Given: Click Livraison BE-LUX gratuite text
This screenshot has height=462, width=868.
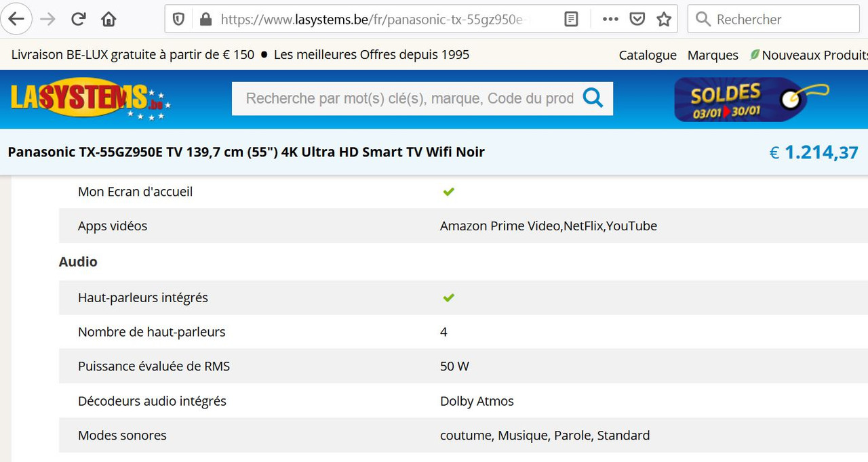Looking at the screenshot, I should pyautogui.click(x=133, y=55).
